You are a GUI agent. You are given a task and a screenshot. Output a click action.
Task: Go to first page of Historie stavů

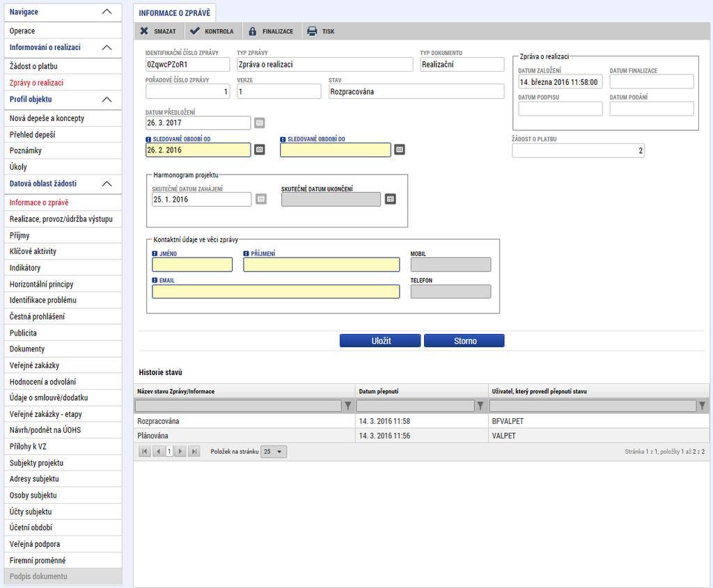tap(145, 452)
